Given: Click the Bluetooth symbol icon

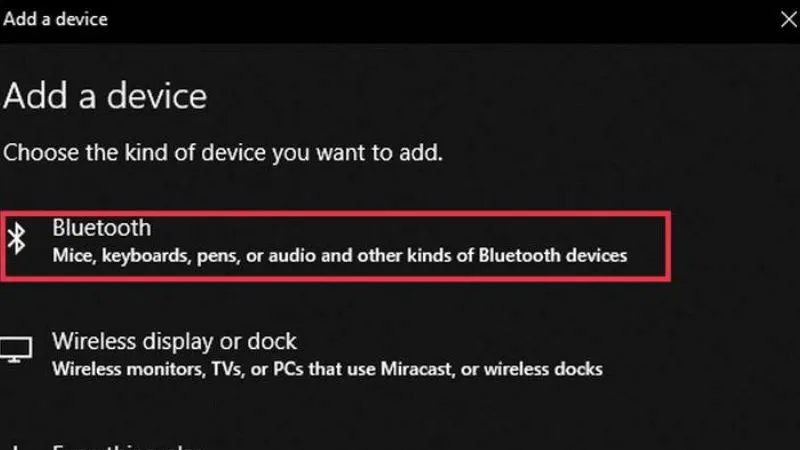Looking at the screenshot, I should (17, 239).
